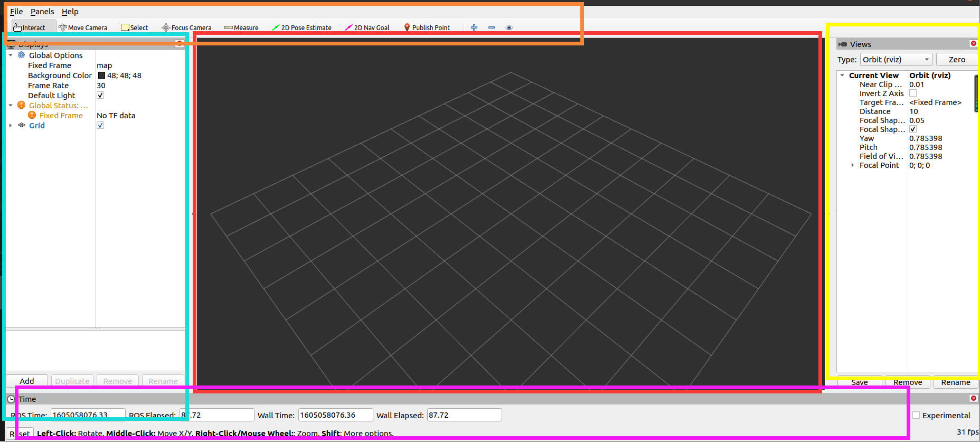Click the Zero view button
The height and width of the screenshot is (442, 980).
coord(957,60)
